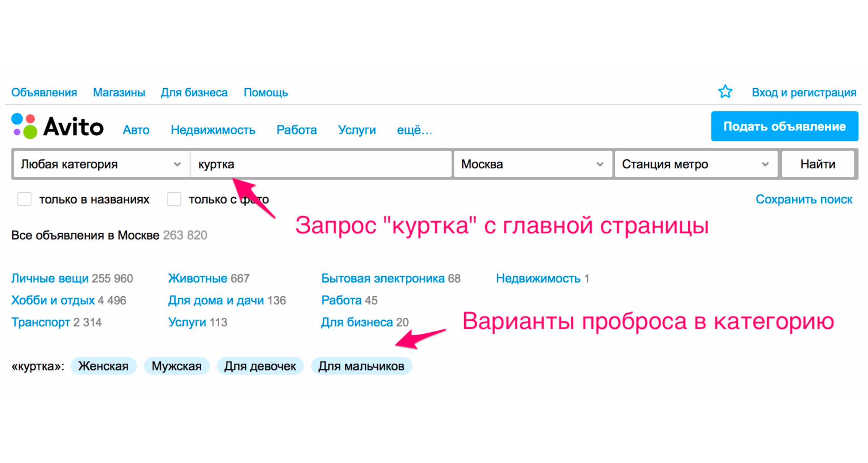Image resolution: width=868 pixels, height=463 pixels.
Task: Open 'Бытовая электроника' category link
Action: pyautogui.click(x=383, y=278)
